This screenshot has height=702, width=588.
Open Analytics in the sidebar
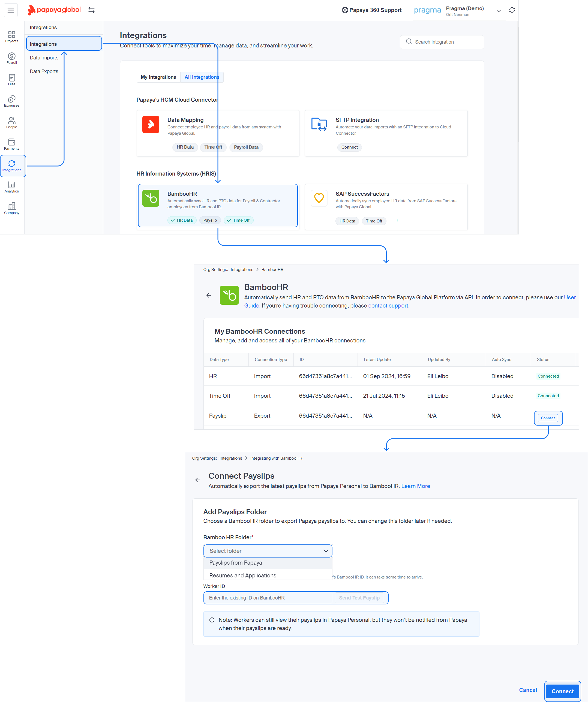pyautogui.click(x=12, y=187)
